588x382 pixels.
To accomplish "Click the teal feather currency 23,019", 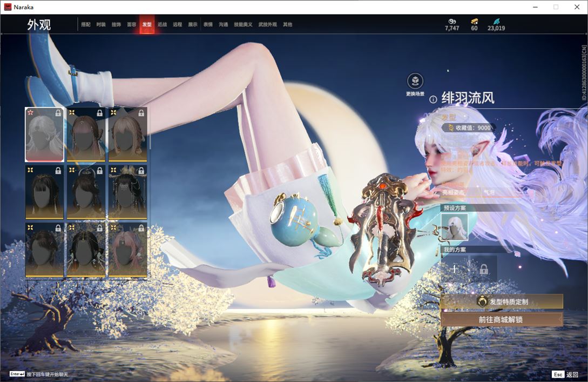I will (496, 25).
